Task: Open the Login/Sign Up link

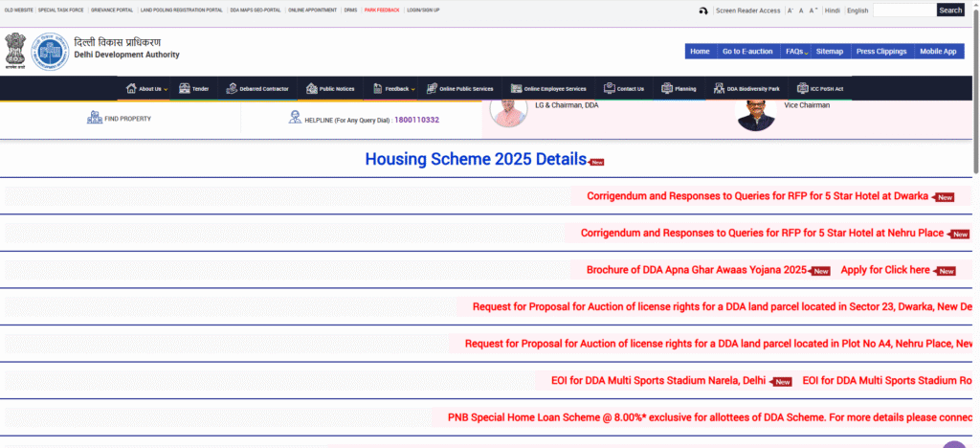Action: pos(423,10)
